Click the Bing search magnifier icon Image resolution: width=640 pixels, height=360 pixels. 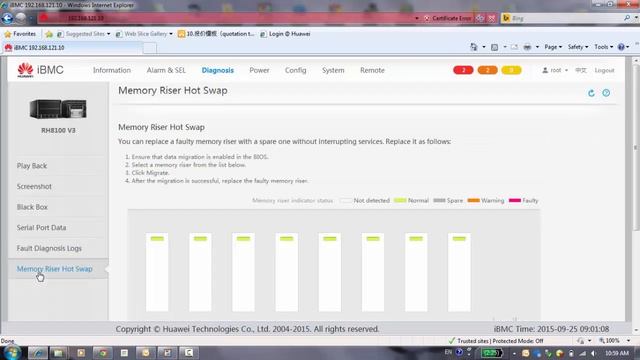coord(627,18)
